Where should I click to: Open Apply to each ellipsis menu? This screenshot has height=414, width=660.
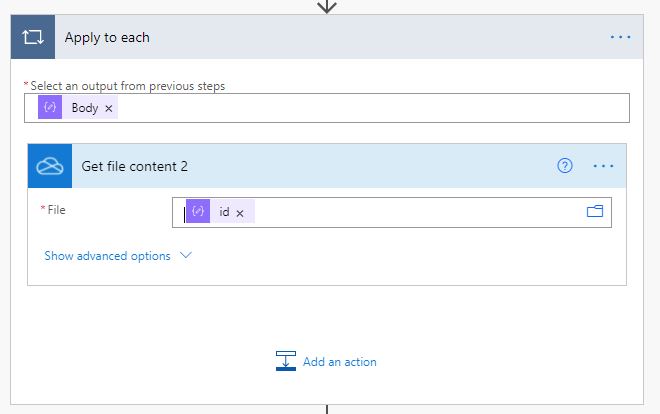click(620, 37)
